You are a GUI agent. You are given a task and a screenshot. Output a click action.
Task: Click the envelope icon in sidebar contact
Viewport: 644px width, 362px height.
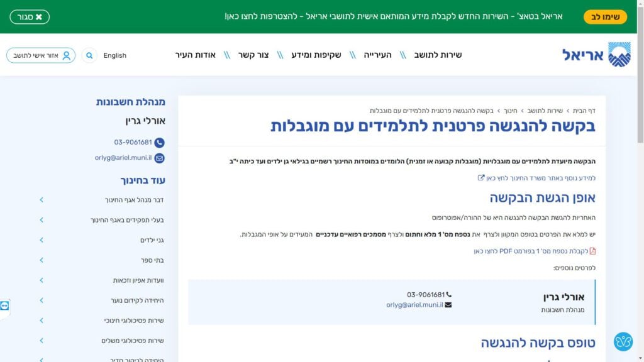159,158
